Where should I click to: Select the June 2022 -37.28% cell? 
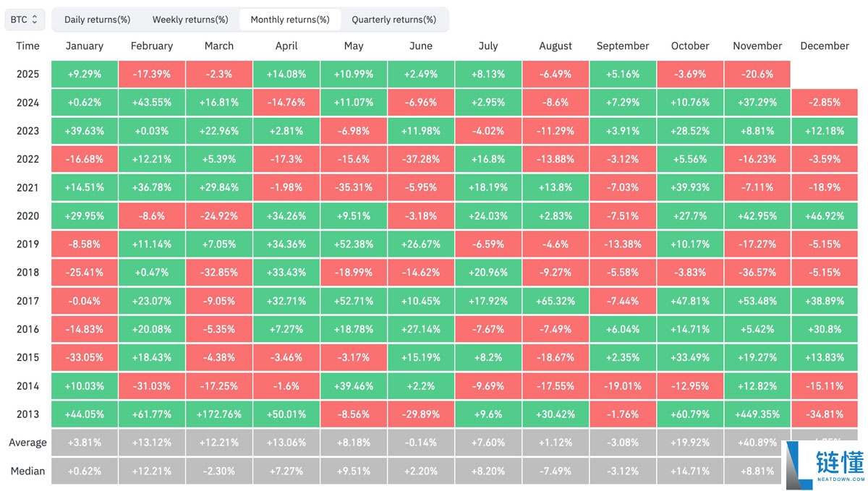click(x=421, y=159)
